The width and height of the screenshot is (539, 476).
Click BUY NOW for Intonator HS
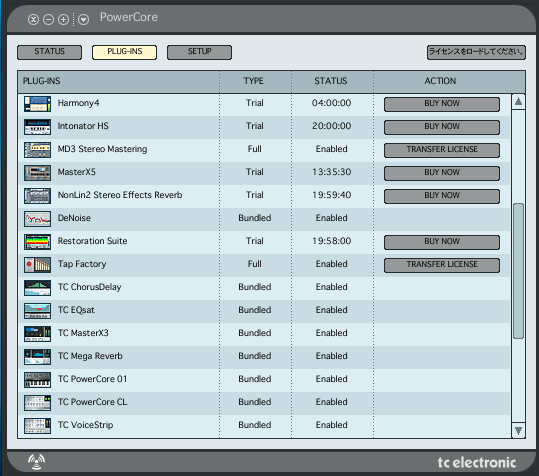pyautogui.click(x=442, y=127)
